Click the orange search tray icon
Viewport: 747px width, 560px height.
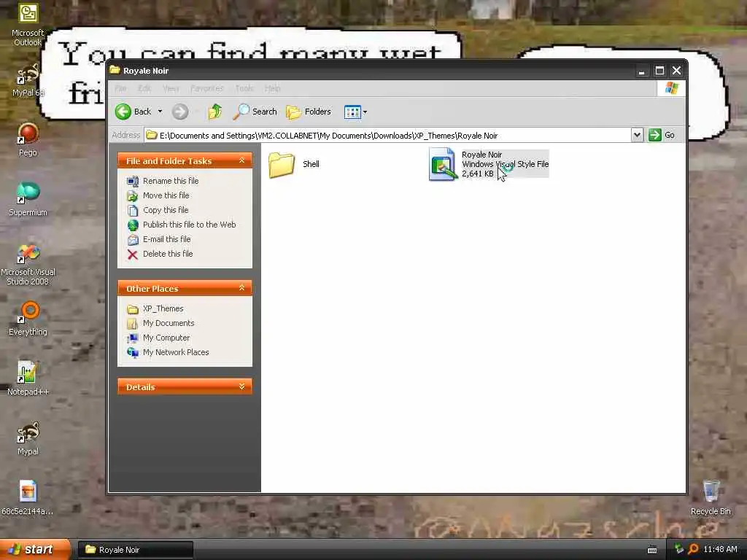[x=693, y=550]
